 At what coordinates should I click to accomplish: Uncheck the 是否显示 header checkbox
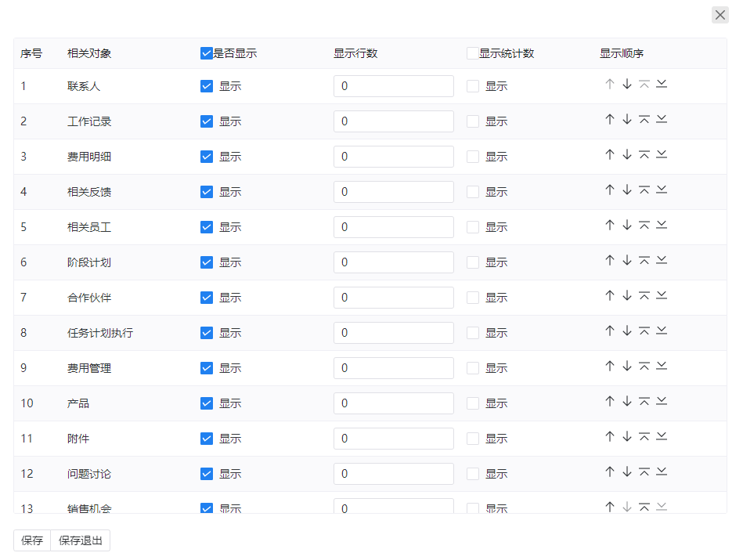(x=206, y=53)
